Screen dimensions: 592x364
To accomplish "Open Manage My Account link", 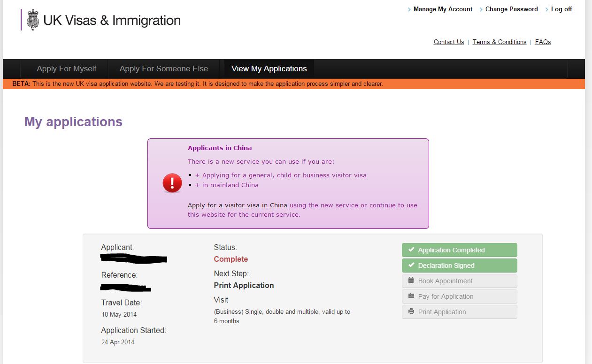I will [443, 9].
